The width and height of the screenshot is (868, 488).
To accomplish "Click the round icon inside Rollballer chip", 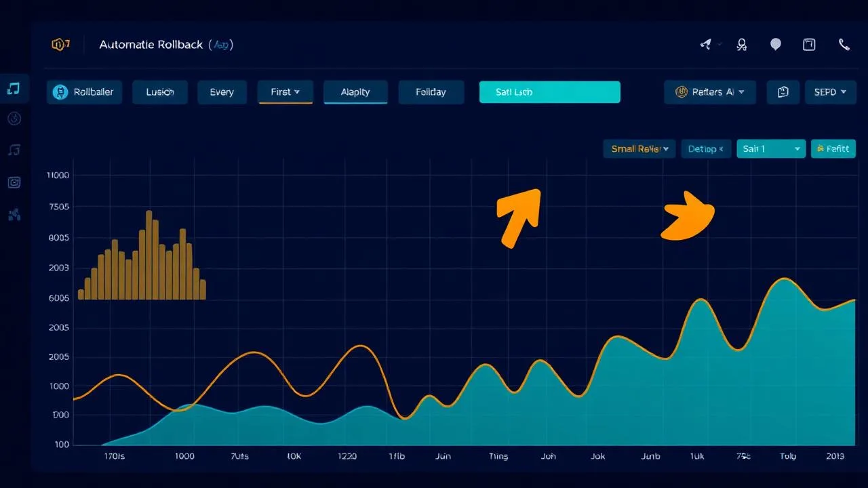I will [x=60, y=92].
